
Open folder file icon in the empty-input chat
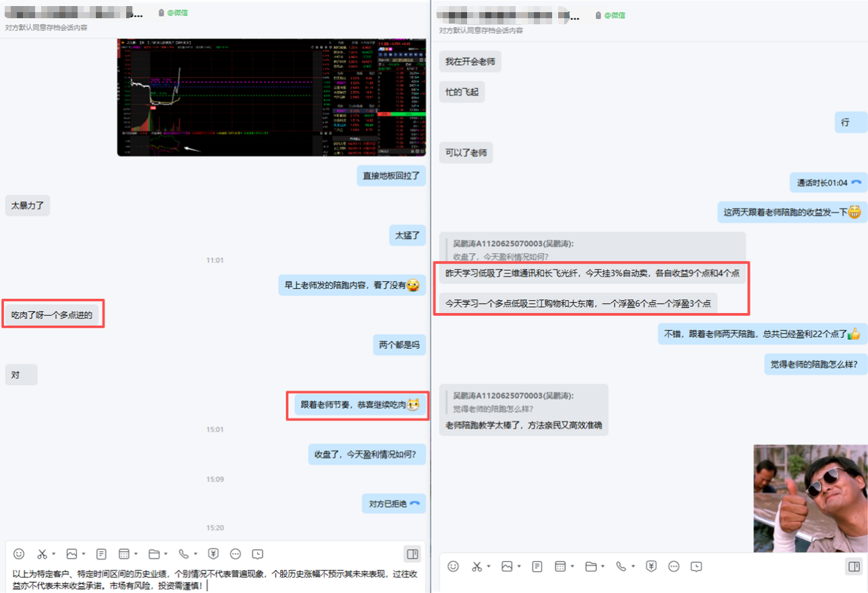pos(591,566)
